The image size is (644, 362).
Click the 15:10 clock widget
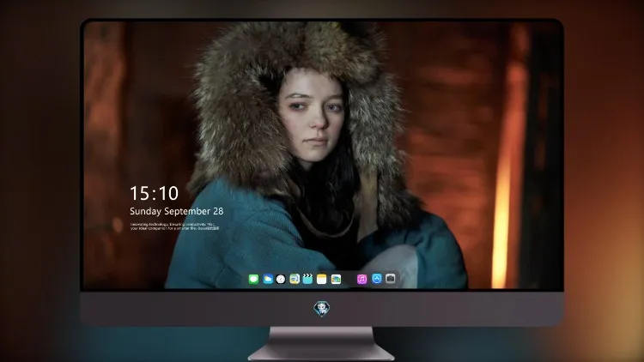154,193
